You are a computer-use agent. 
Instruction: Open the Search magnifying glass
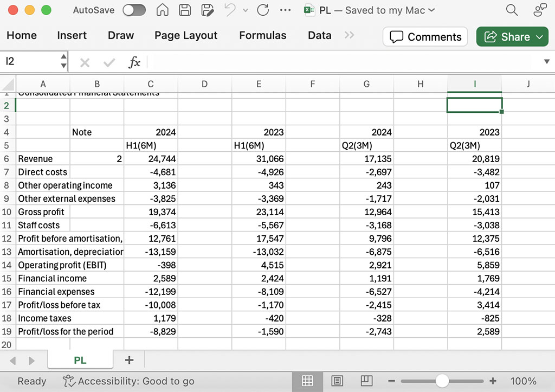[511, 10]
